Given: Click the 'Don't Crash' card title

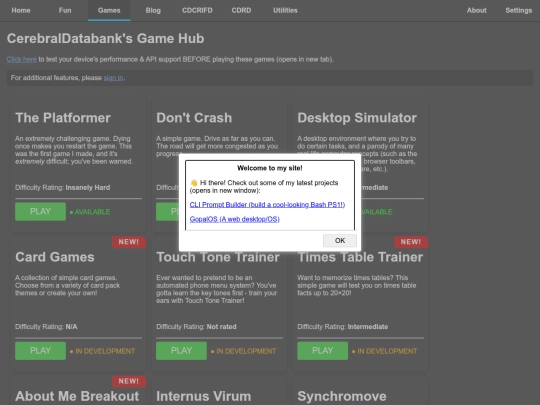Looking at the screenshot, I should tap(194, 118).
